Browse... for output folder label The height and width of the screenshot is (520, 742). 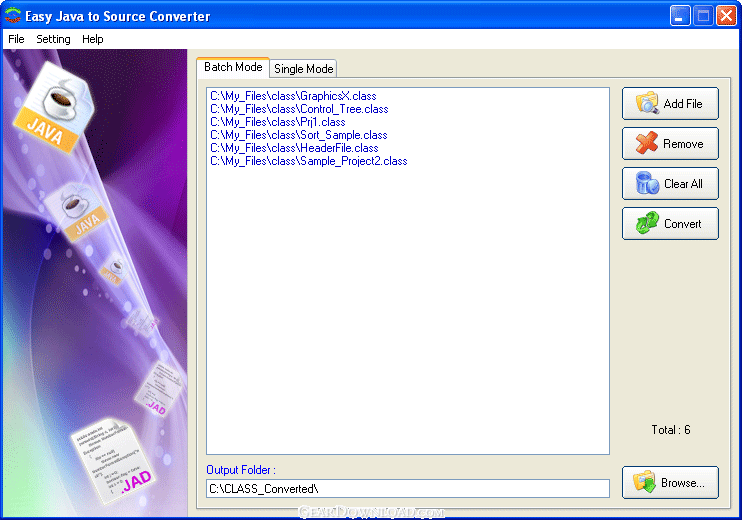[682, 483]
